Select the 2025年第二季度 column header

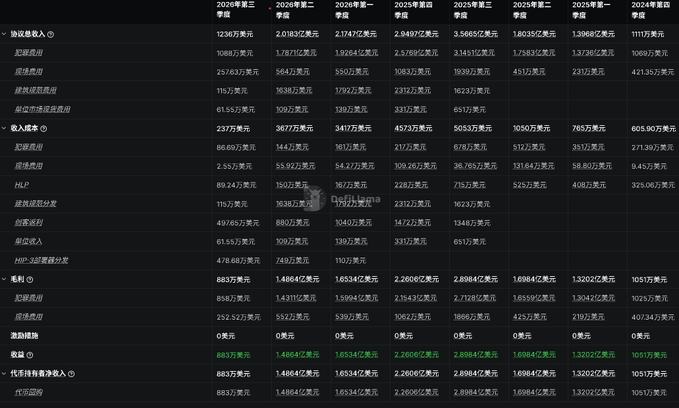[532, 10]
